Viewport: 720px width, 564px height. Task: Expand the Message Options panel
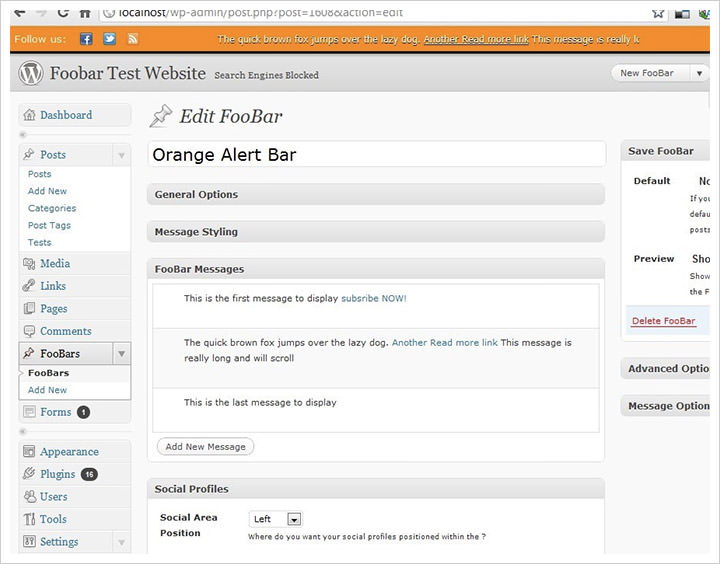point(666,406)
